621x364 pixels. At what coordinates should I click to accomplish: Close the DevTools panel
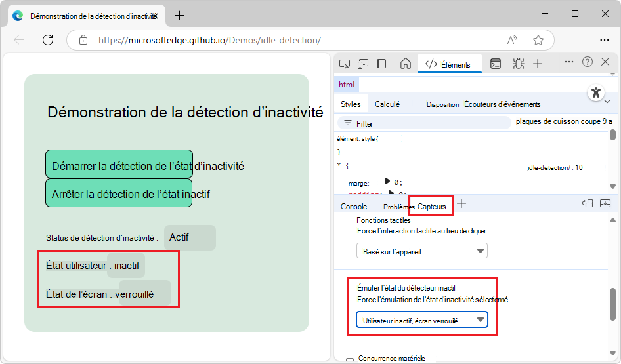click(605, 62)
